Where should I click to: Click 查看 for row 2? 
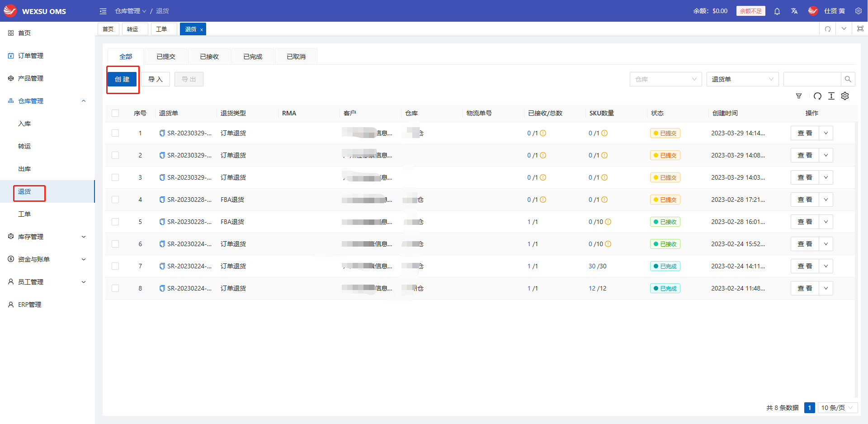coord(805,155)
